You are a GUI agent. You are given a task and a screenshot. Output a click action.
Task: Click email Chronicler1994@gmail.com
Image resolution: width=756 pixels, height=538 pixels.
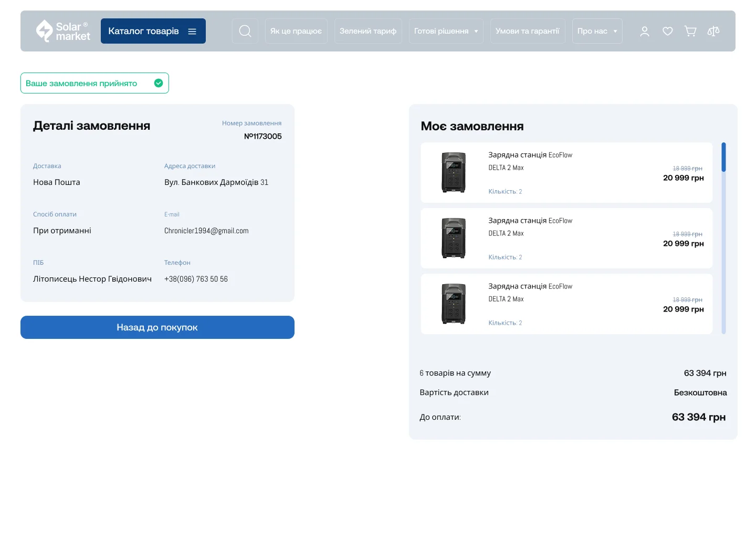pos(206,231)
